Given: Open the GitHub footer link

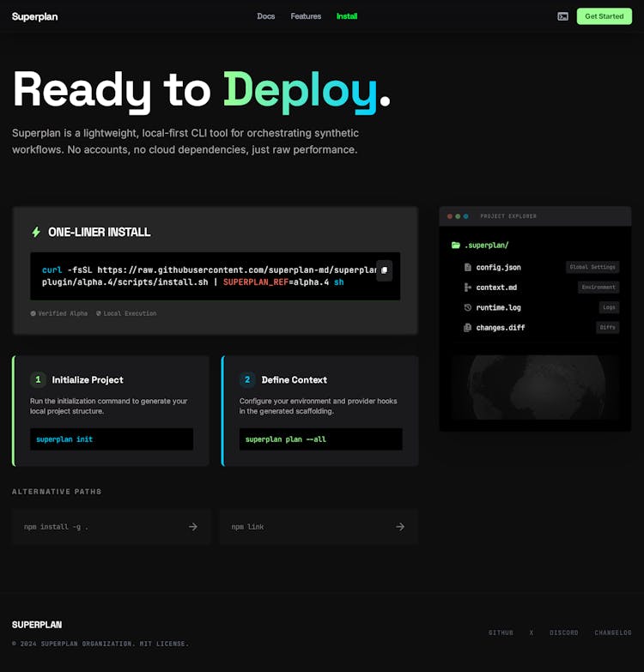Looking at the screenshot, I should [501, 633].
